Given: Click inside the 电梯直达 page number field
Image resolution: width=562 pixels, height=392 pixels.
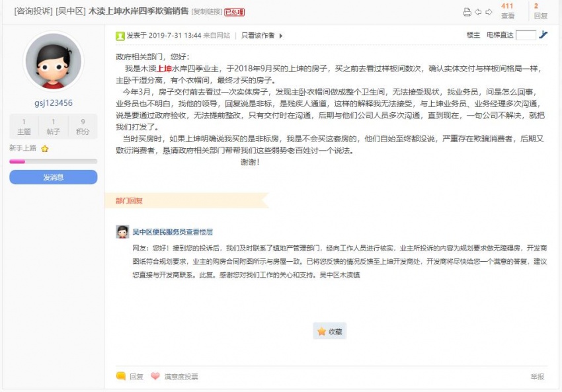Looking at the screenshot, I should (x=526, y=35).
